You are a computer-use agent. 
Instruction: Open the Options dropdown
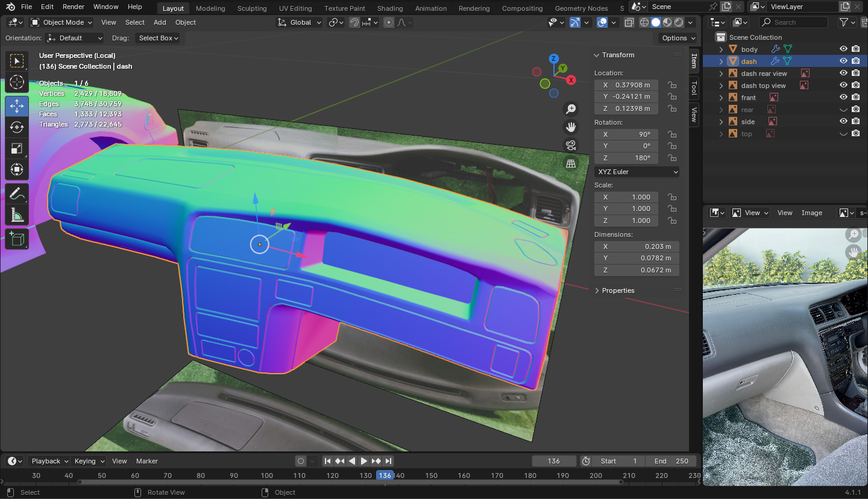[678, 38]
